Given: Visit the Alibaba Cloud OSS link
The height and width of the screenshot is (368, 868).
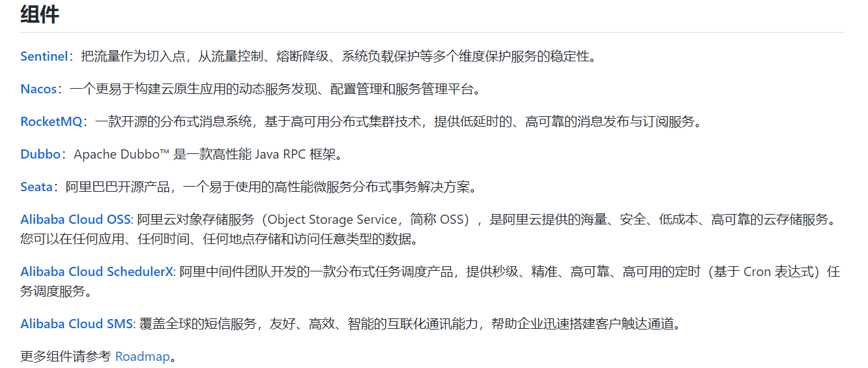Looking at the screenshot, I should 75,219.
